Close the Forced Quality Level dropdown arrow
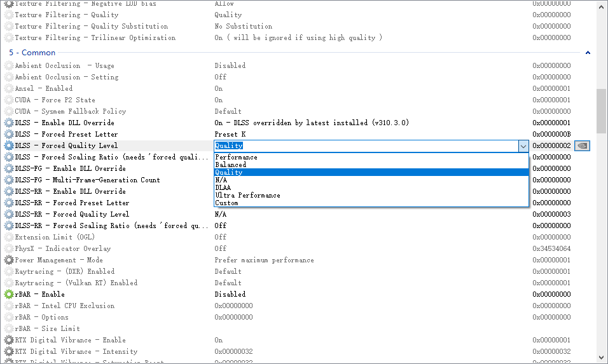The height and width of the screenshot is (364, 608). click(523, 146)
